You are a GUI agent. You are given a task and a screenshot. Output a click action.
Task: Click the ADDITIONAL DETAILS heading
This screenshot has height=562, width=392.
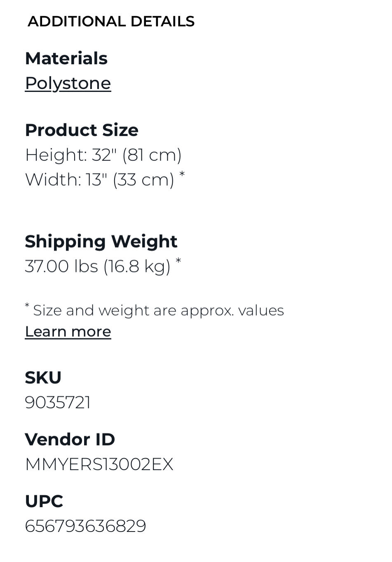pyautogui.click(x=111, y=21)
